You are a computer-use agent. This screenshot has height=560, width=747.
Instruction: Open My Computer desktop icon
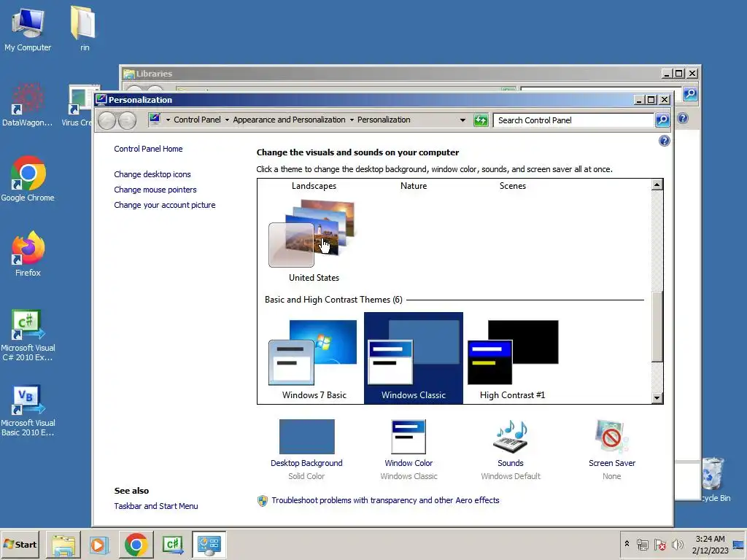point(28,28)
